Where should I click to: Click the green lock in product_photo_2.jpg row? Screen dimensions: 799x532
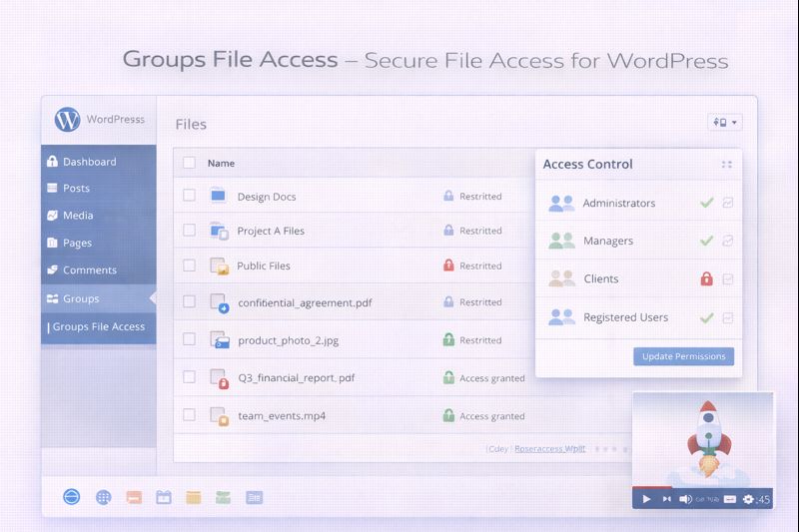[x=448, y=339]
